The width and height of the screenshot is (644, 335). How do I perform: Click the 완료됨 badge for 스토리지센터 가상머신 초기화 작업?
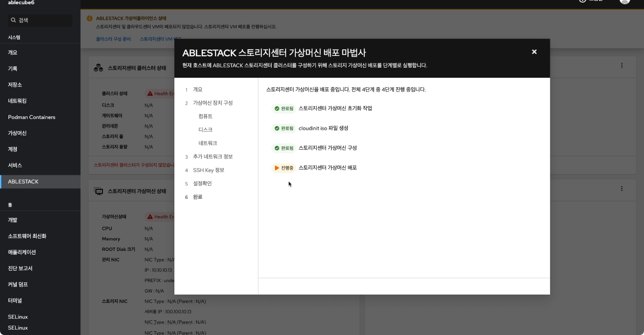click(284, 108)
